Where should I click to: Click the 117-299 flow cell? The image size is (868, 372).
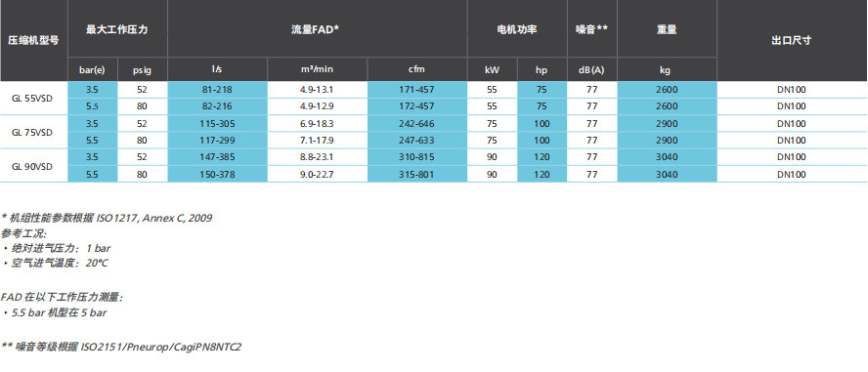[218, 141]
